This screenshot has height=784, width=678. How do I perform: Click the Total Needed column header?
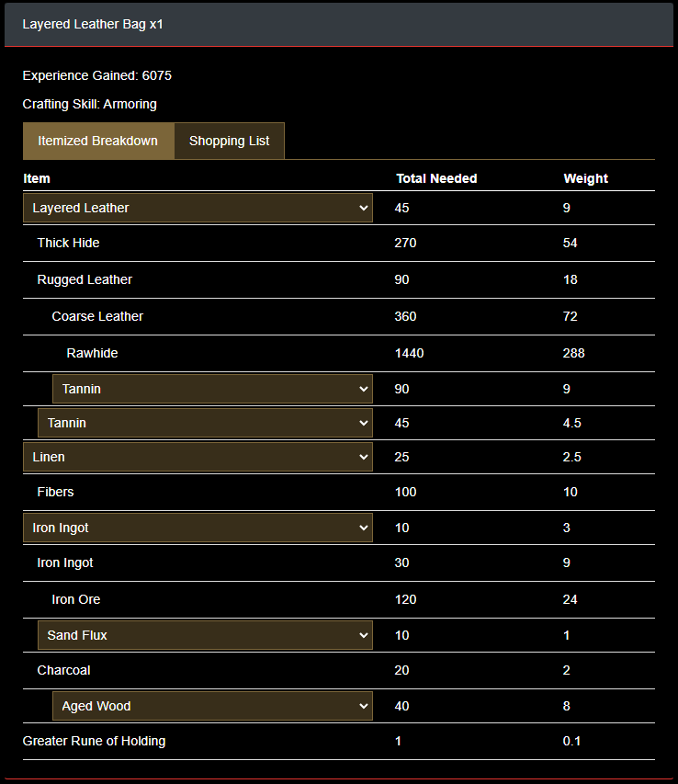[437, 178]
